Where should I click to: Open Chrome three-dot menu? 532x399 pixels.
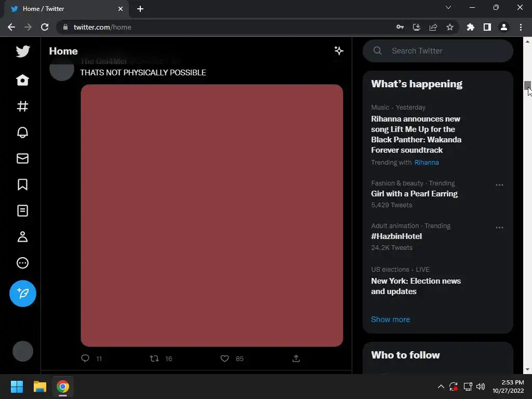click(521, 27)
